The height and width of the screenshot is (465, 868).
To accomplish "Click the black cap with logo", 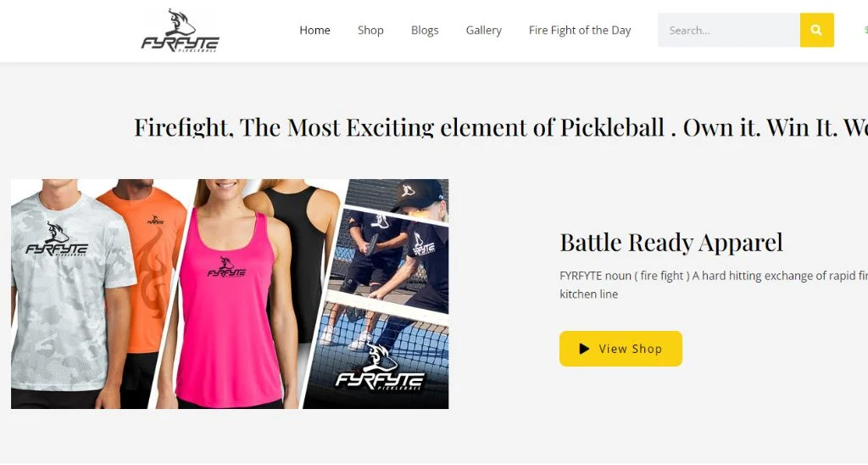I will [416, 194].
